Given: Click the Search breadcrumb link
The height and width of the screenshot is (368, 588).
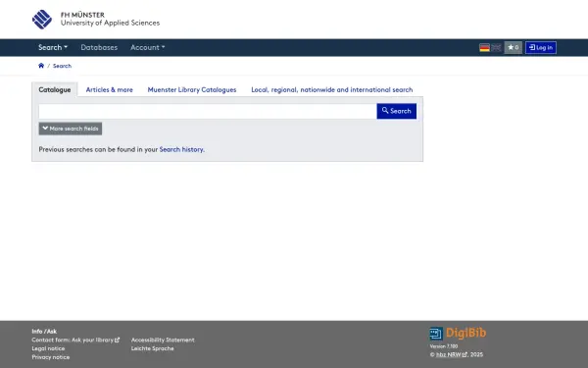Looking at the screenshot, I should [x=63, y=66].
